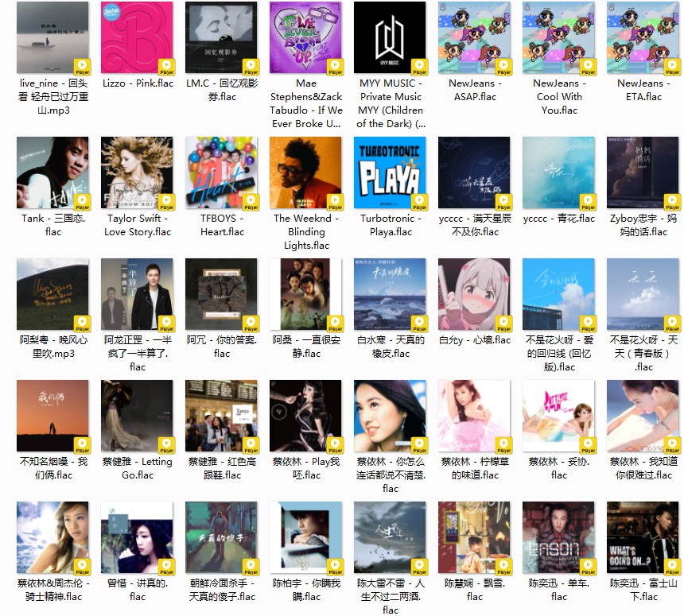Select LM.C - 回忆观影券.flac file icon

click(x=221, y=37)
